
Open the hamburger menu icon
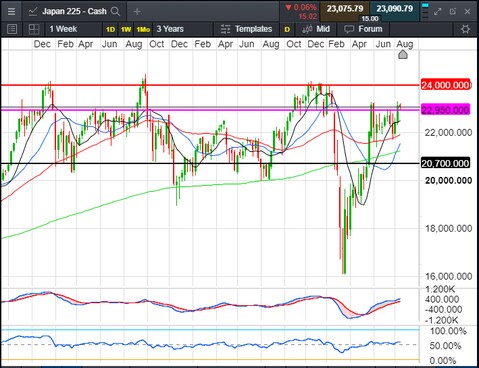click(x=11, y=11)
